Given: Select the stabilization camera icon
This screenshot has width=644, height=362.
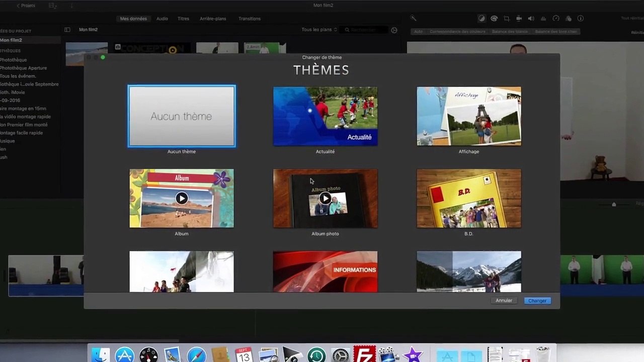Looking at the screenshot, I should click(519, 19).
